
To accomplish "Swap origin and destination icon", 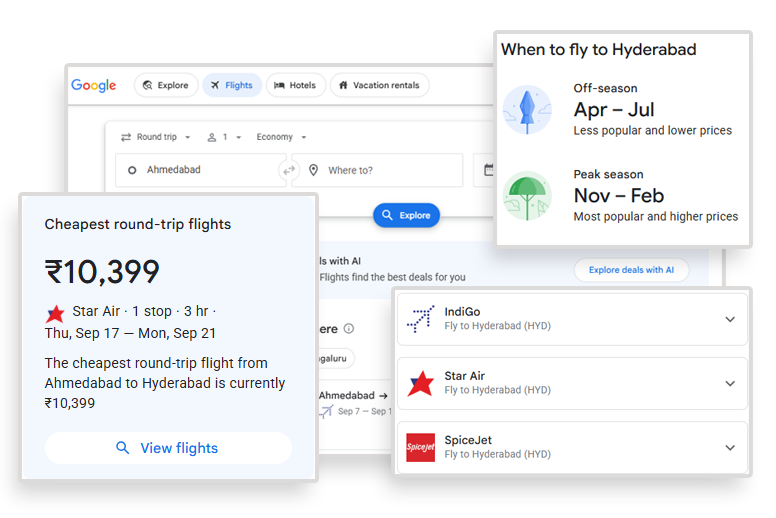I will (289, 170).
